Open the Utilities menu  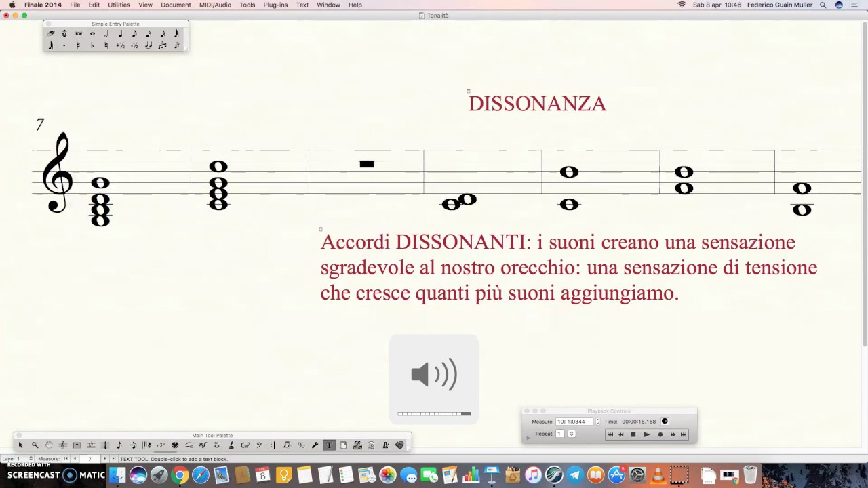click(x=119, y=5)
